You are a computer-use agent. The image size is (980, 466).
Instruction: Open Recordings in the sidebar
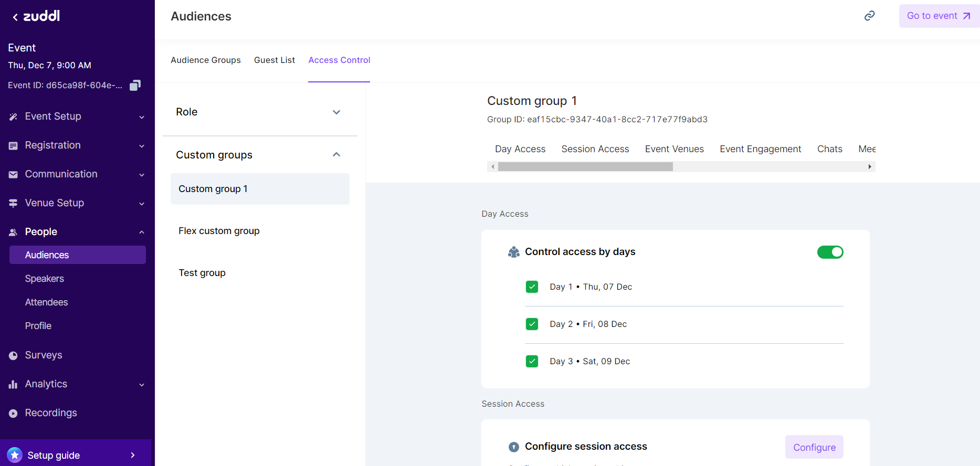pyautogui.click(x=51, y=413)
